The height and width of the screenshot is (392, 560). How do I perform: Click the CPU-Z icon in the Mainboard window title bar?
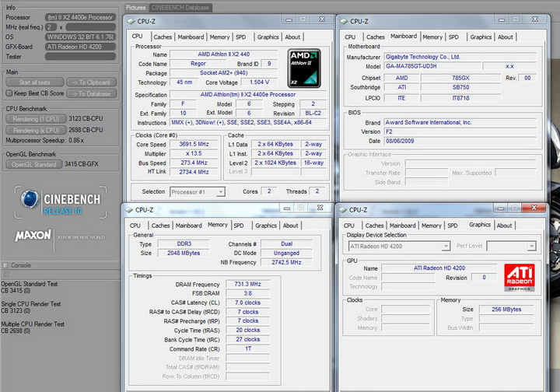click(x=343, y=21)
